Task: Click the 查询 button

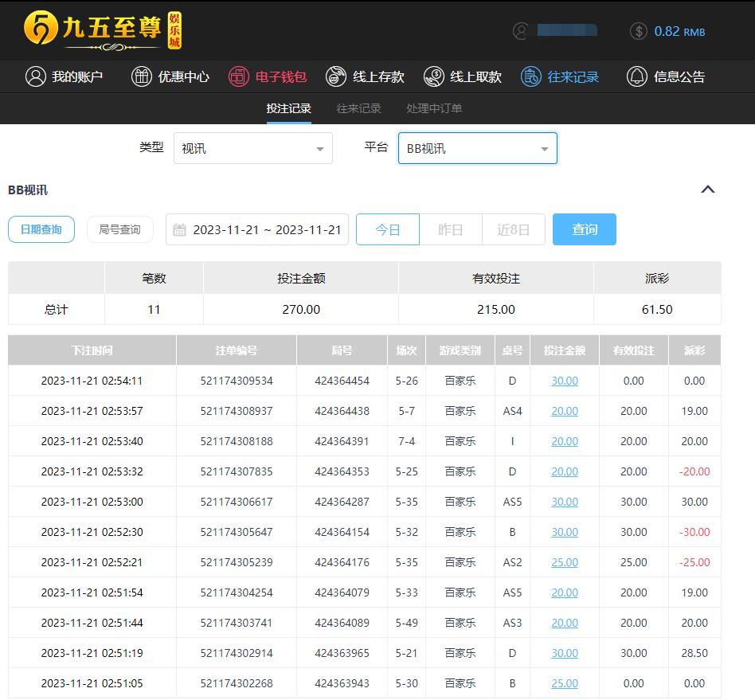Action: click(585, 229)
